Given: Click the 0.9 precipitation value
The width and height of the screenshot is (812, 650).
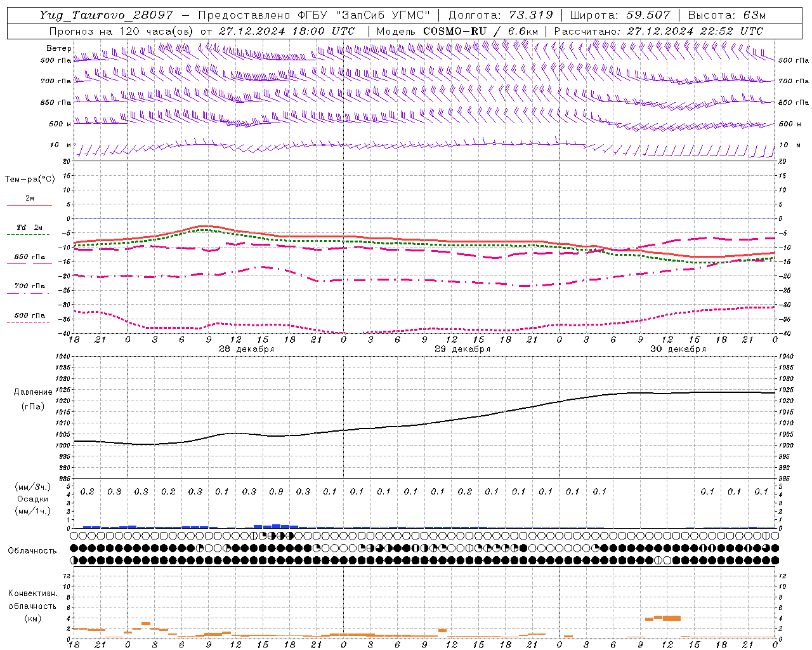Looking at the screenshot, I should 276,491.
